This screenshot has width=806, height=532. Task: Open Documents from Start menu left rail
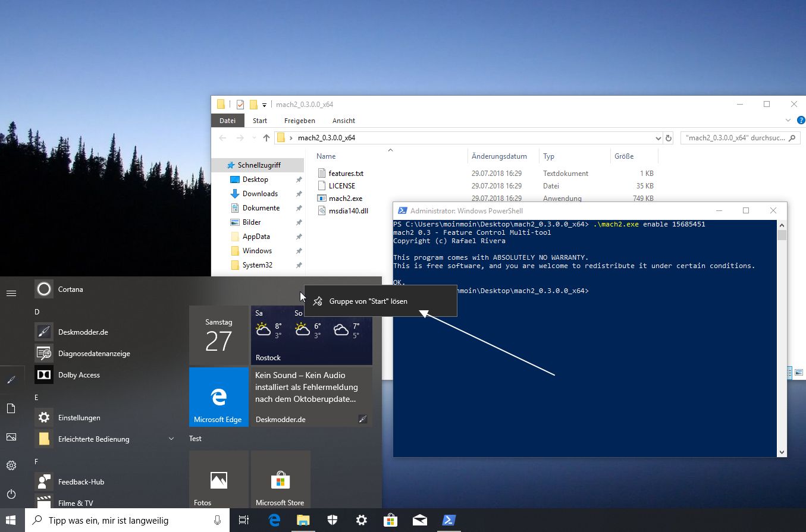click(x=11, y=408)
